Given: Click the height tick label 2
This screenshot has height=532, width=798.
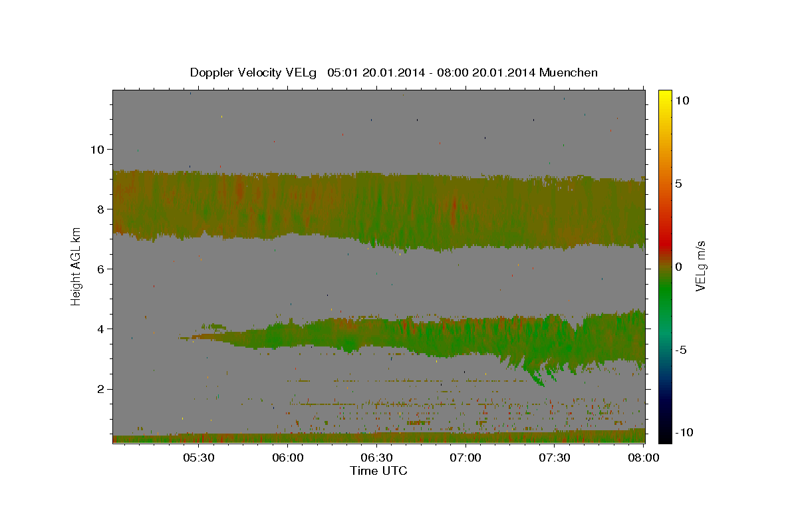Looking at the screenshot, I should tap(100, 389).
